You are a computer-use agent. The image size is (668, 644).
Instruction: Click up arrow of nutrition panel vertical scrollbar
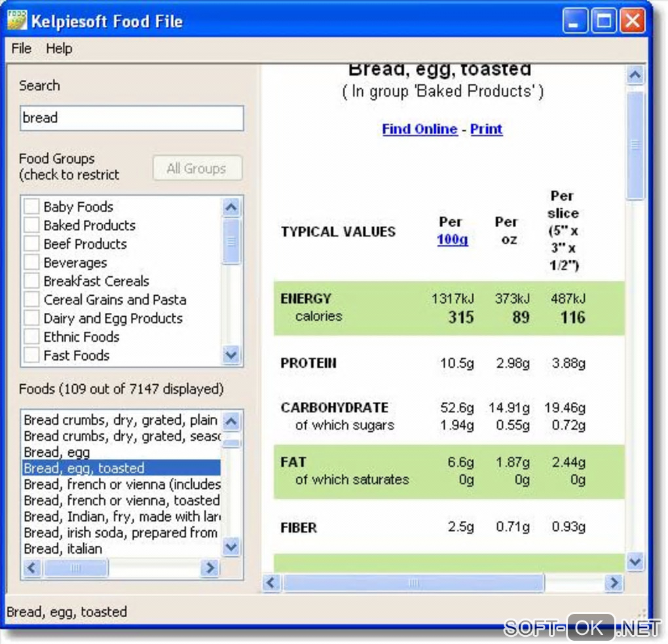point(635,75)
